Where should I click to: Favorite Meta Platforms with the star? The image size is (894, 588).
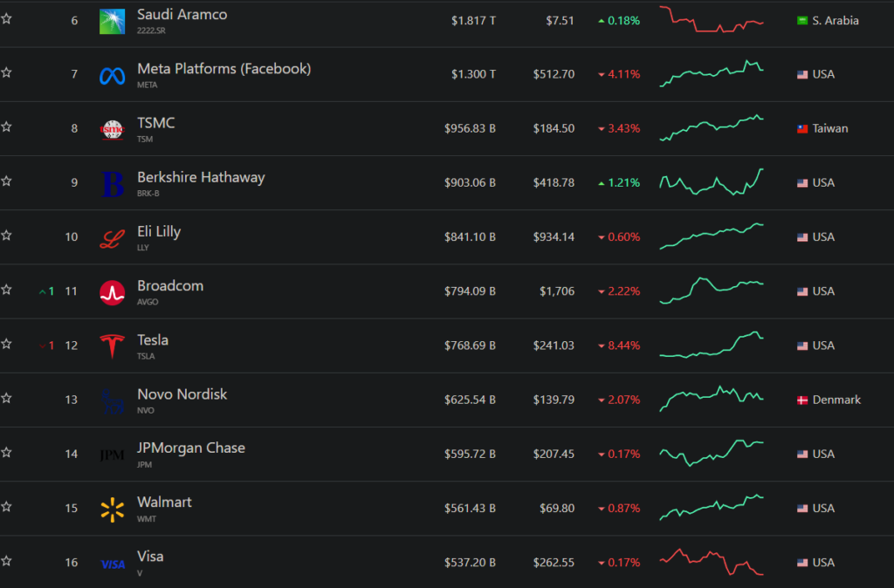click(6, 72)
